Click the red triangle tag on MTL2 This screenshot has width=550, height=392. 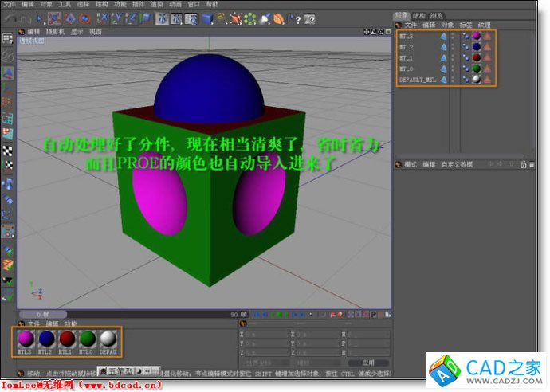click(487, 47)
